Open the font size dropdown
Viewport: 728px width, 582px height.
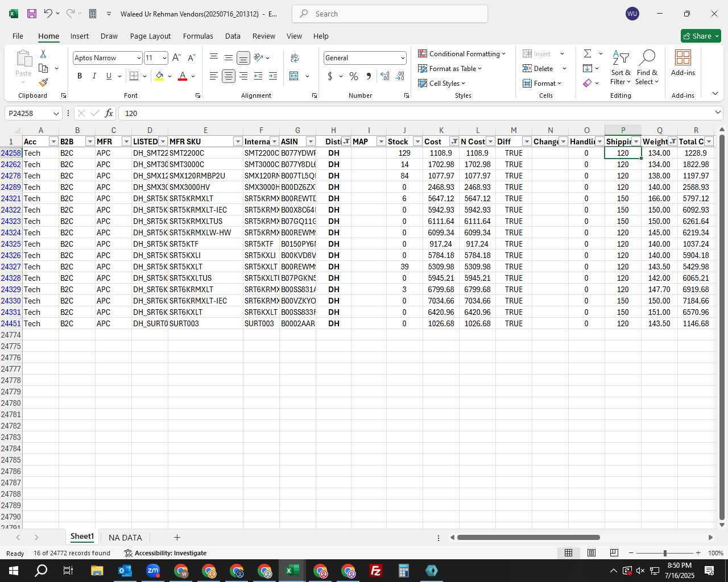pos(164,58)
